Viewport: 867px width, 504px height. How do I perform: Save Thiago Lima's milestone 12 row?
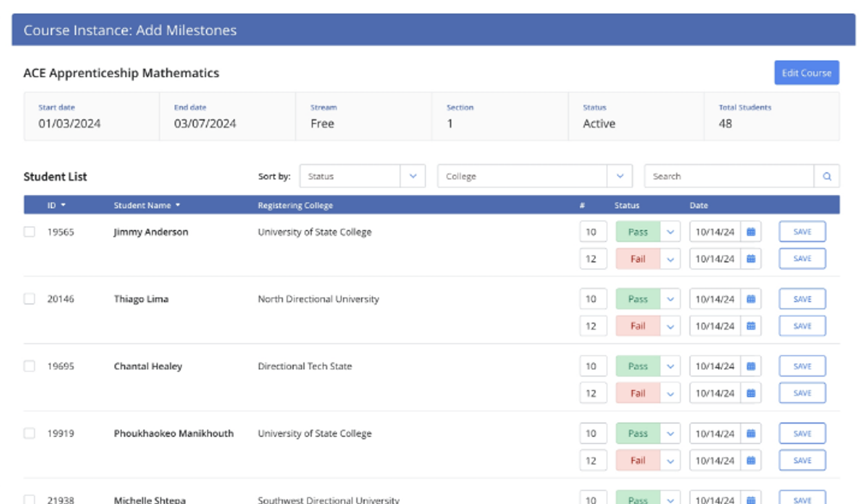802,326
